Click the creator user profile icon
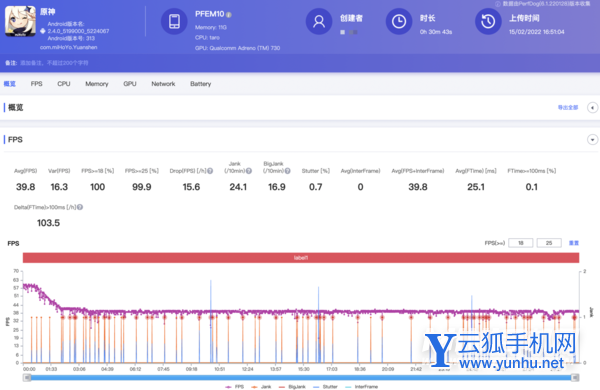The height and width of the screenshot is (390, 600). [x=319, y=21]
